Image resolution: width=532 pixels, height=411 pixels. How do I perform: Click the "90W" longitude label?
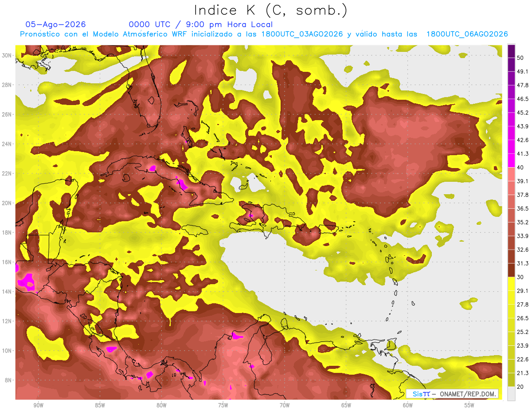coord(38,405)
